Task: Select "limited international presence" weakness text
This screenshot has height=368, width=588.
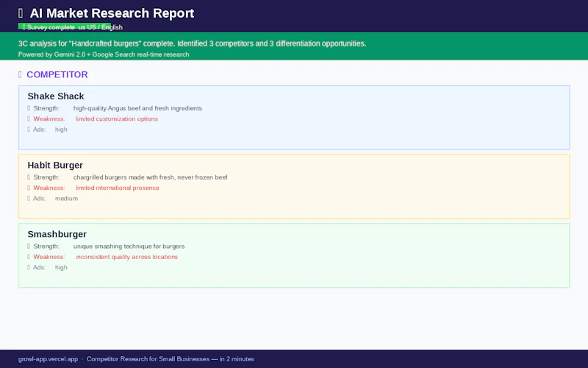Action: point(118,188)
